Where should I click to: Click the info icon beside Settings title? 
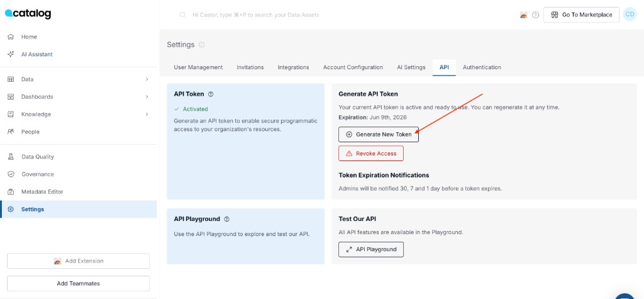click(202, 45)
